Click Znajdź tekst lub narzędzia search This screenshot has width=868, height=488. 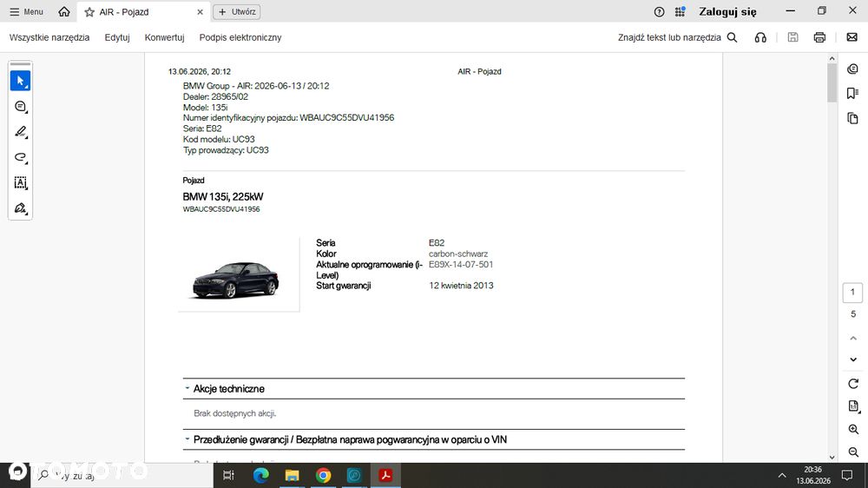(x=678, y=37)
